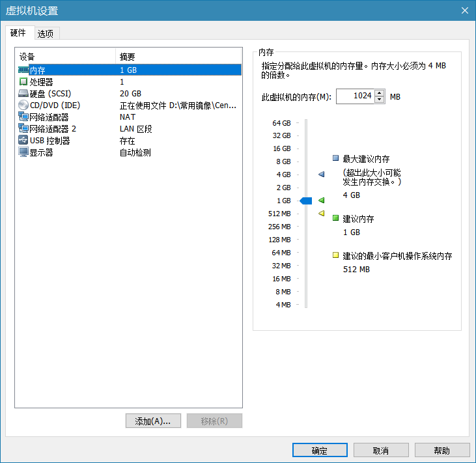The image size is (476, 463).
Task: Click the memory slider thumb at 1 GB
Action: [305, 201]
